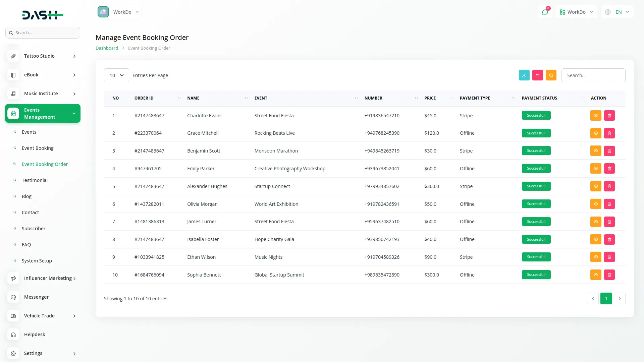Expand the Tattoo Studio sidebar menu
644x362 pixels.
point(43,56)
